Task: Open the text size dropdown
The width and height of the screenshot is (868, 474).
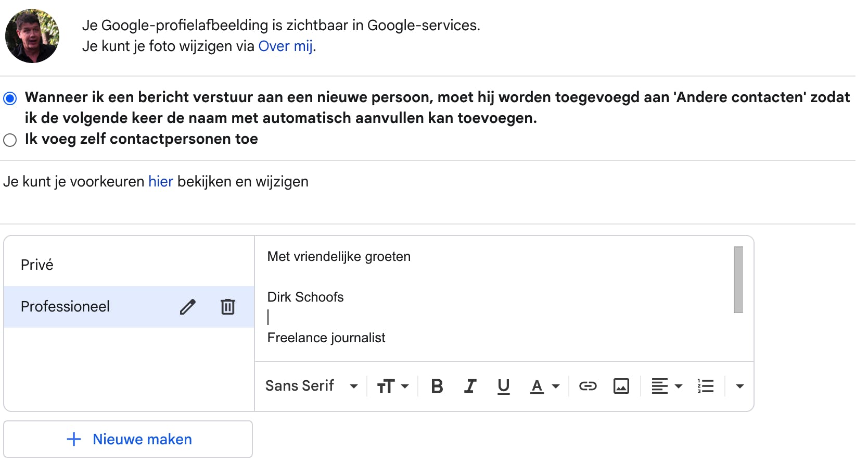Action: [x=392, y=386]
